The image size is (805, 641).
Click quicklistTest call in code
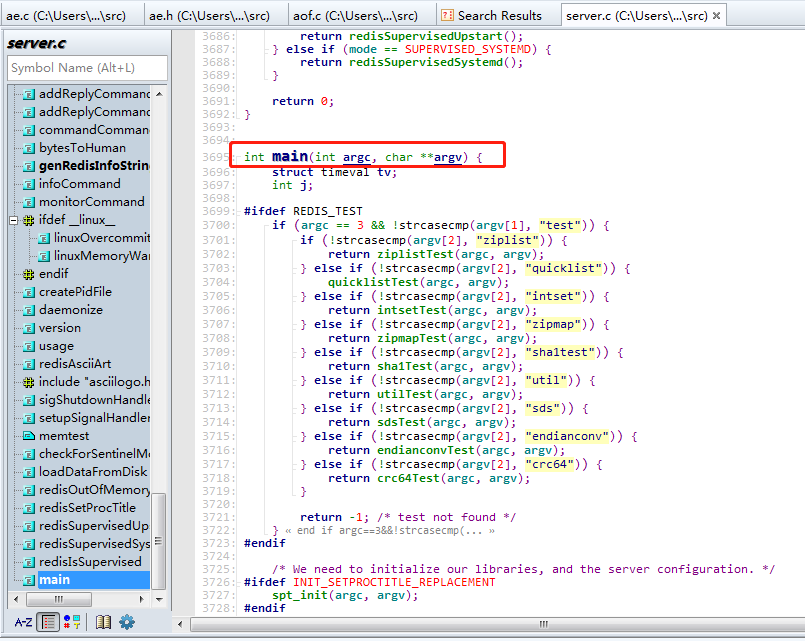373,282
